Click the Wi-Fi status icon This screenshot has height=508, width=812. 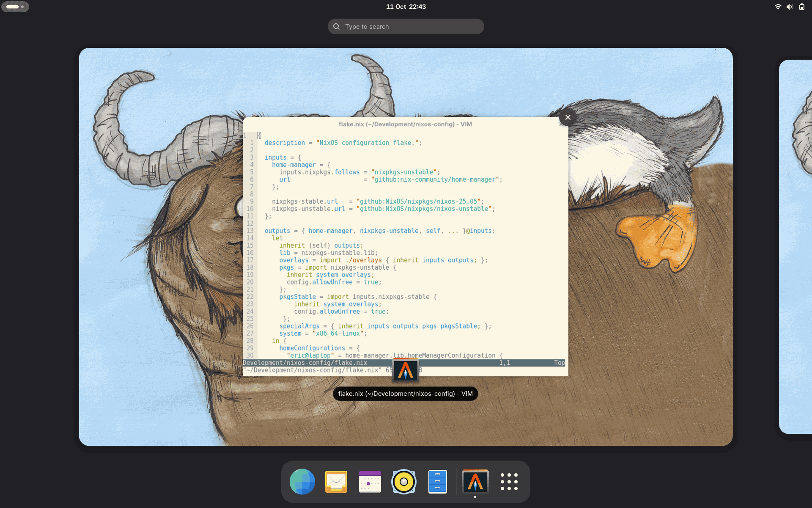778,7
